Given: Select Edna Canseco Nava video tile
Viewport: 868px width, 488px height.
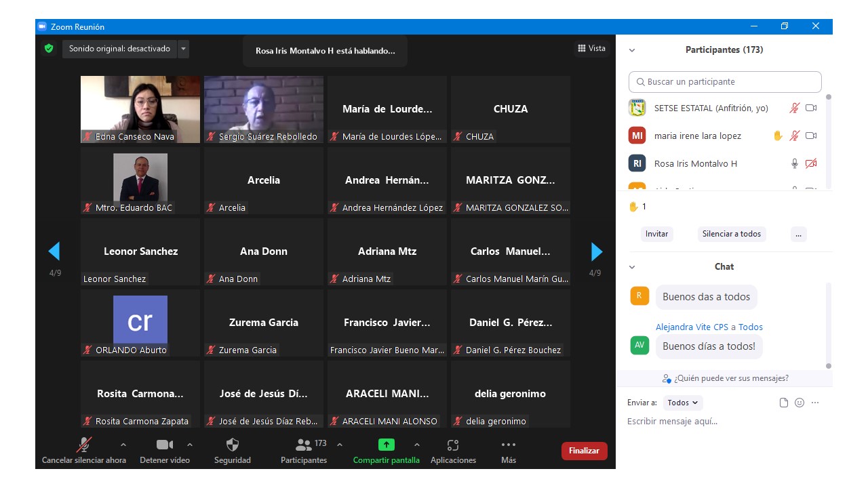Looking at the screenshot, I should point(140,109).
